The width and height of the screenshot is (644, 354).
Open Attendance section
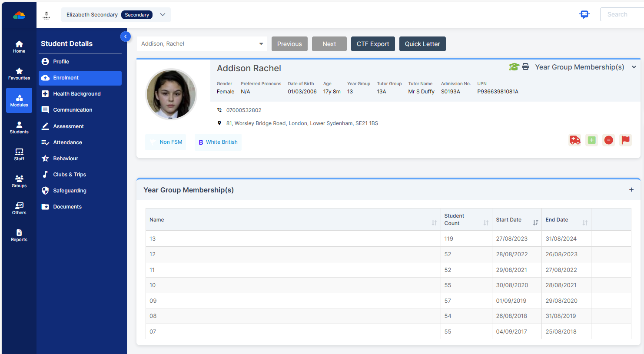[80, 142]
